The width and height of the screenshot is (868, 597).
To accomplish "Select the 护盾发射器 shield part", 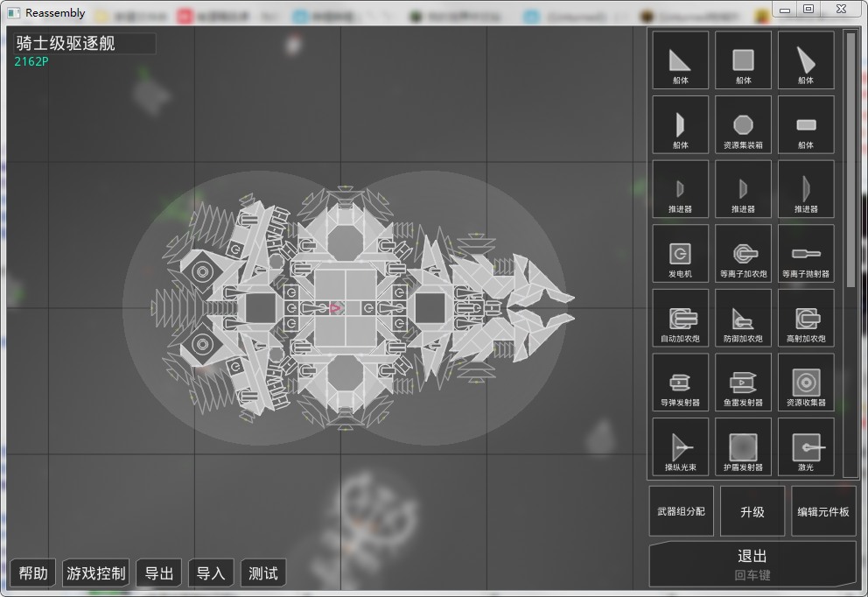I will (x=743, y=446).
